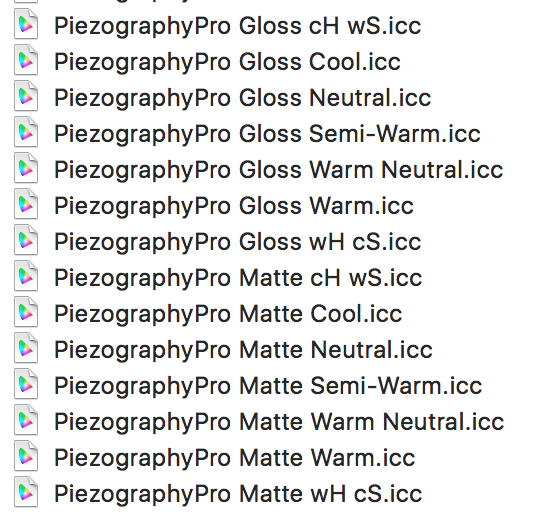Click the Matte Neutral.icc profile icon
Screen dimensions: 538x516
[26, 349]
